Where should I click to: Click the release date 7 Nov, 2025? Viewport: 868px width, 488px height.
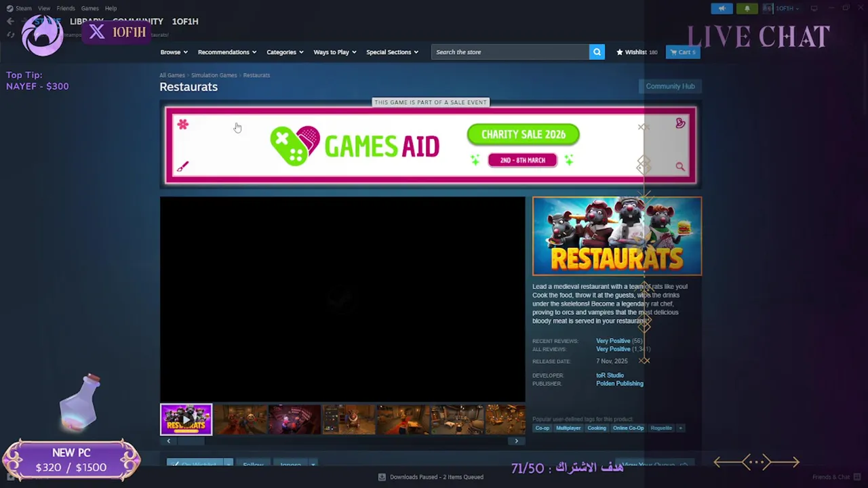(x=612, y=361)
